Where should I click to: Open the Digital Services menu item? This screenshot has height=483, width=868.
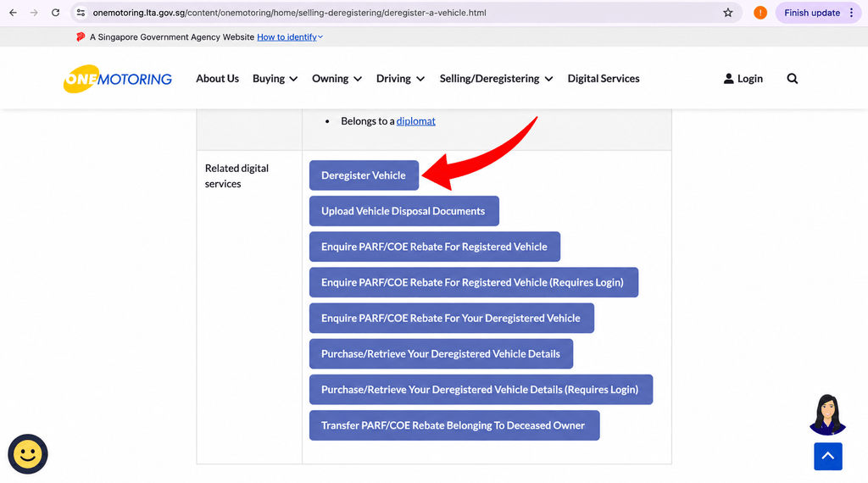604,79
